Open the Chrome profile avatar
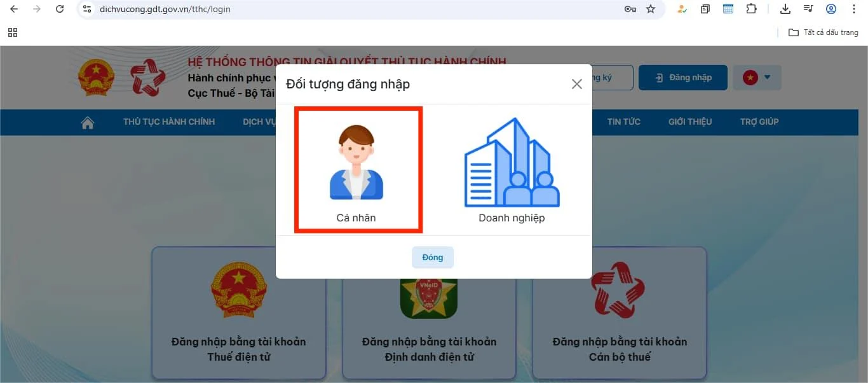Image resolution: width=868 pixels, height=383 pixels. pyautogui.click(x=831, y=9)
